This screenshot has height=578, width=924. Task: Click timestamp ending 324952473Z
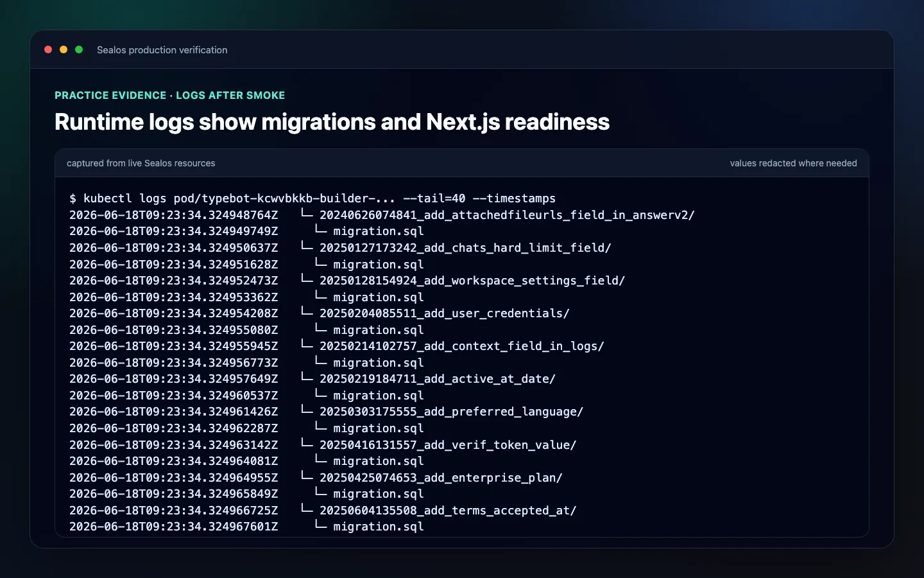tap(174, 281)
